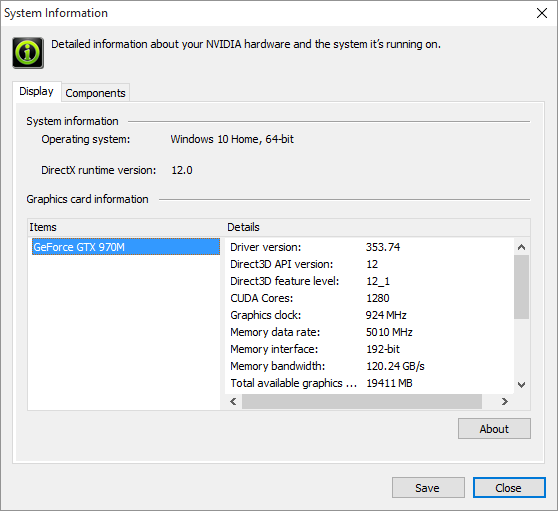Click the Memory interface label
Image resolution: width=558 pixels, height=511 pixels.
pyautogui.click(x=274, y=349)
